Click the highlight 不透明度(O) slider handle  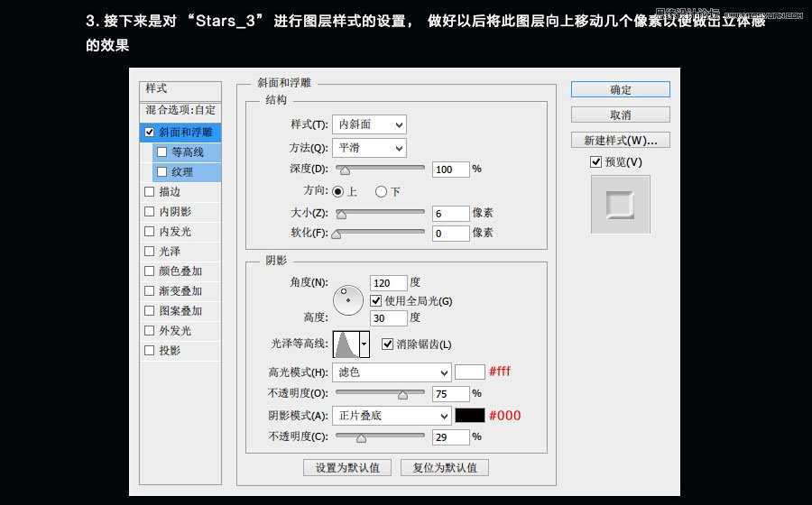403,395
